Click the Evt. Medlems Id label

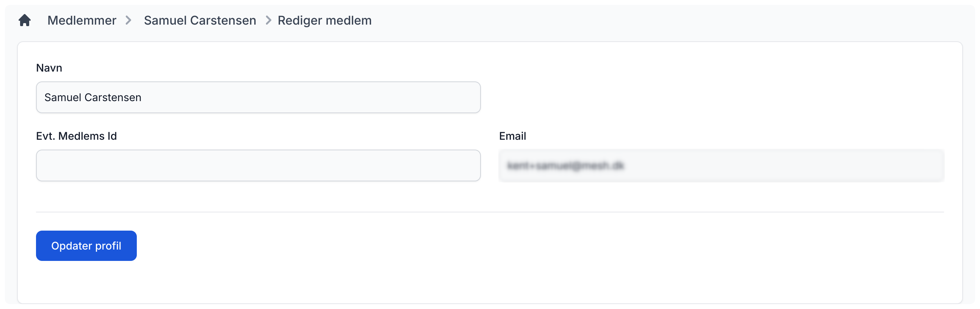77,136
